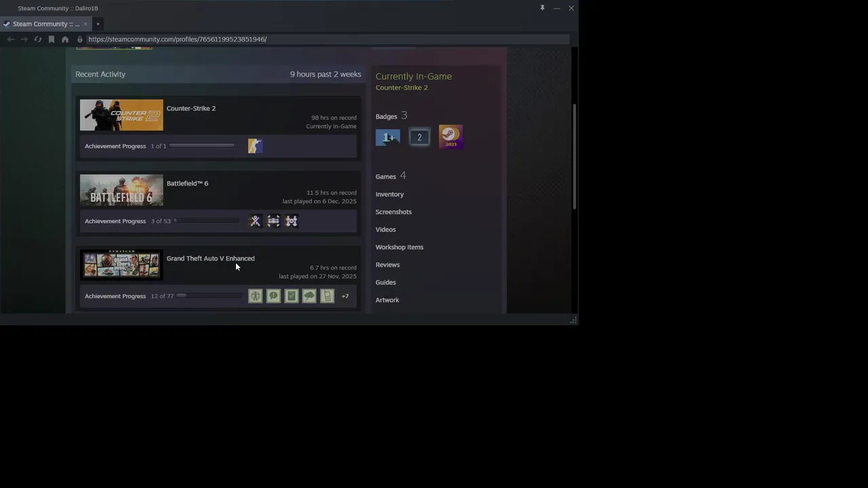Open the Badges section link
The image size is (868, 488).
(387, 117)
